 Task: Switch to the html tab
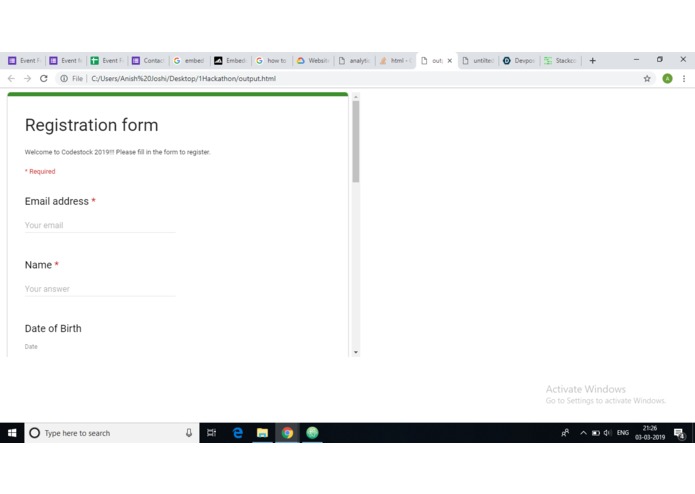click(x=395, y=60)
